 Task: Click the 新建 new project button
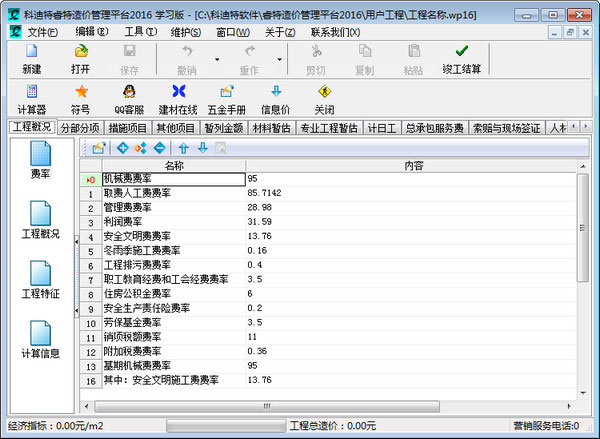[x=32, y=59]
